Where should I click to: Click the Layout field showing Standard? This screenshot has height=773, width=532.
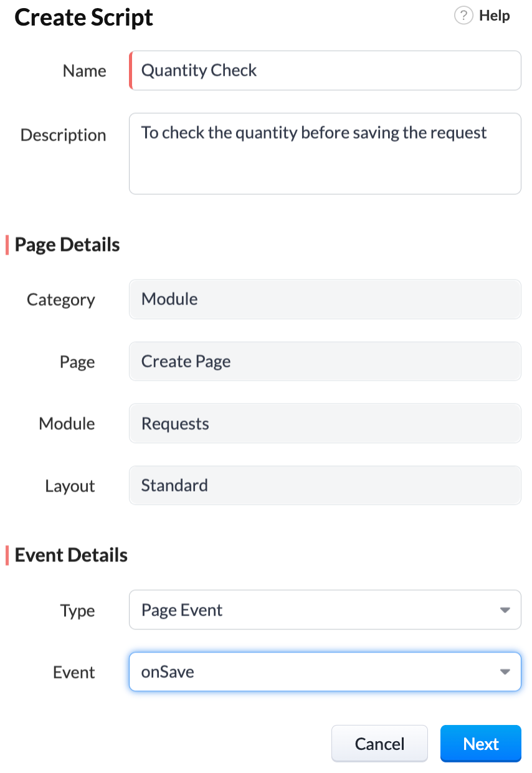tap(324, 485)
